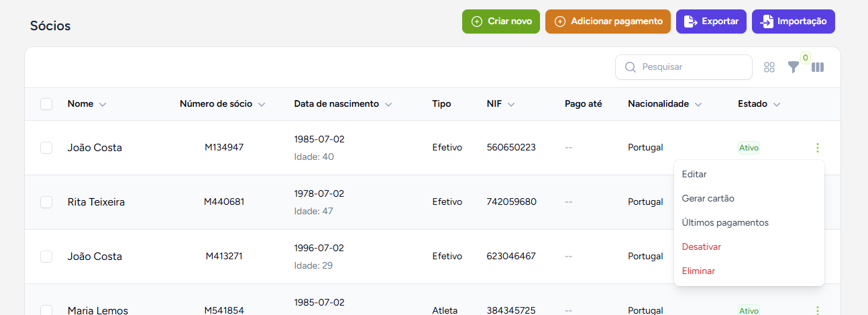
Task: Sort by Estado column chevron
Action: pyautogui.click(x=777, y=105)
